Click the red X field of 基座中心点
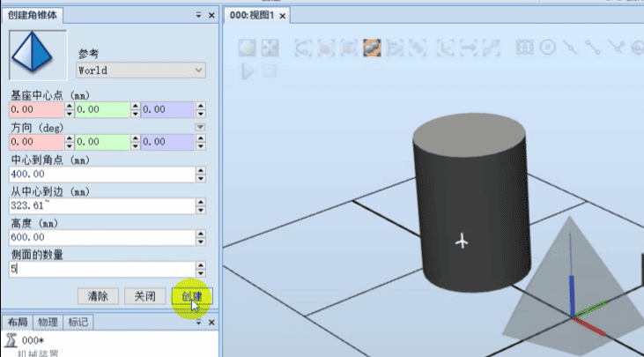644x357 pixels. click(36, 109)
